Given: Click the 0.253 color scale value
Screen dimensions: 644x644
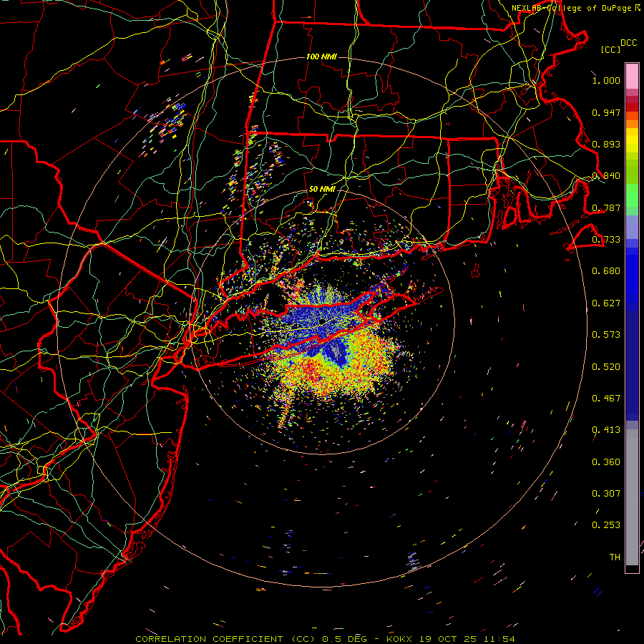Looking at the screenshot, I should (x=606, y=525).
